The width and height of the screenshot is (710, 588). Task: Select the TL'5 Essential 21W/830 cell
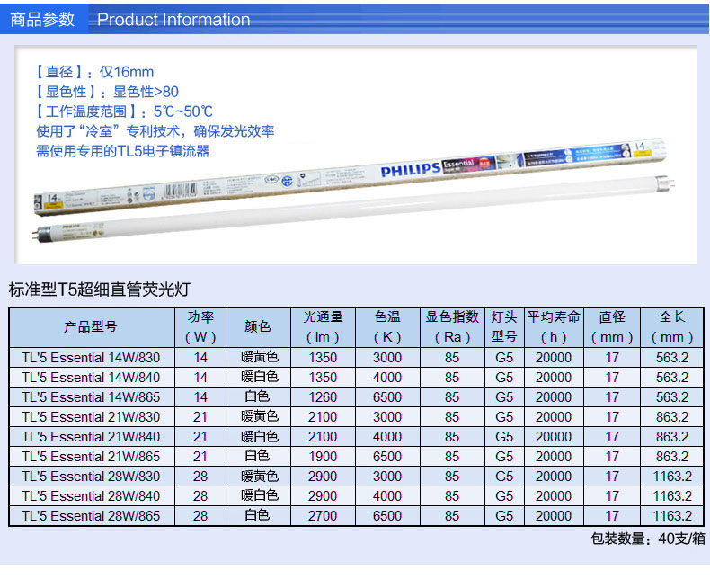point(92,417)
